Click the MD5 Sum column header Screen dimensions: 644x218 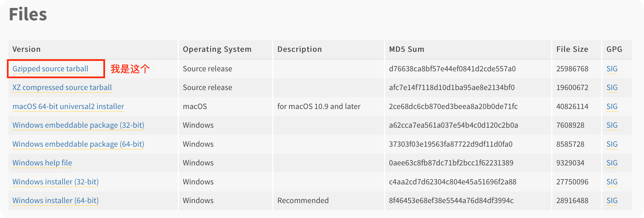point(406,49)
